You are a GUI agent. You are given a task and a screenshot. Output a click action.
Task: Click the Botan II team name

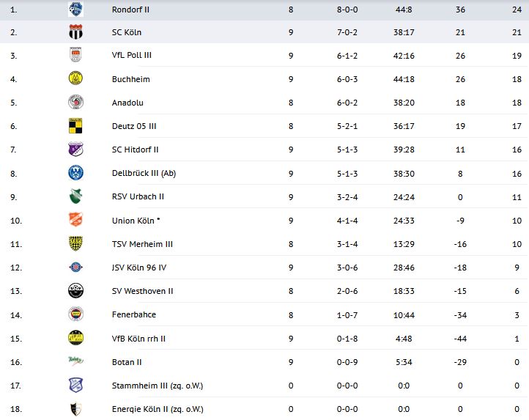127,362
